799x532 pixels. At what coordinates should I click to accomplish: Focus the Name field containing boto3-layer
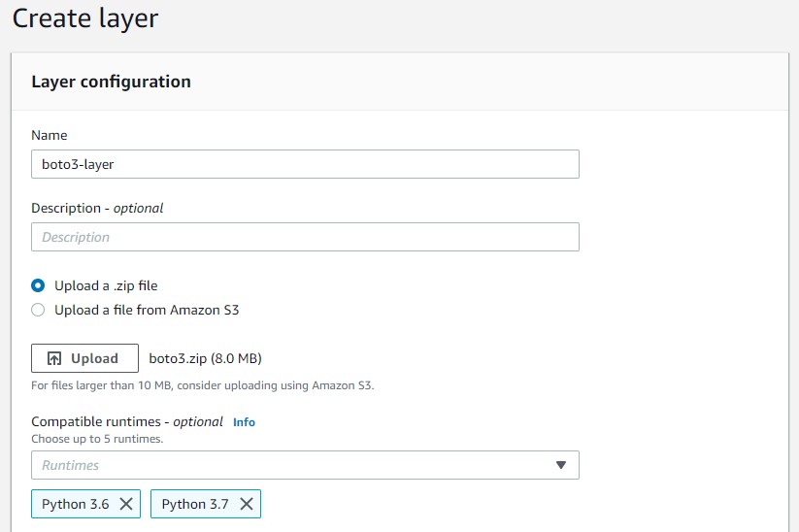305,164
